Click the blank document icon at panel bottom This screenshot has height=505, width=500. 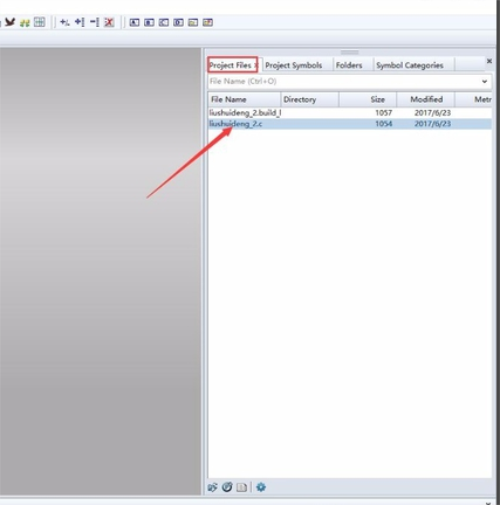click(242, 488)
